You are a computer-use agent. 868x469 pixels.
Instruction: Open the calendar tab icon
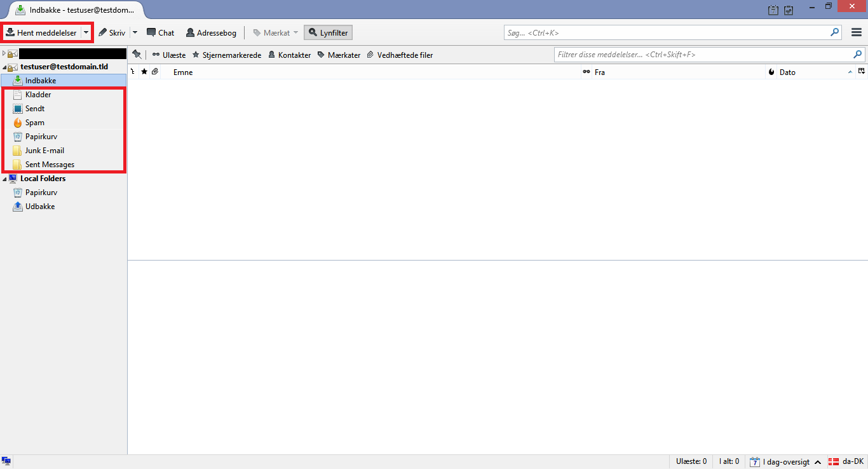773,10
